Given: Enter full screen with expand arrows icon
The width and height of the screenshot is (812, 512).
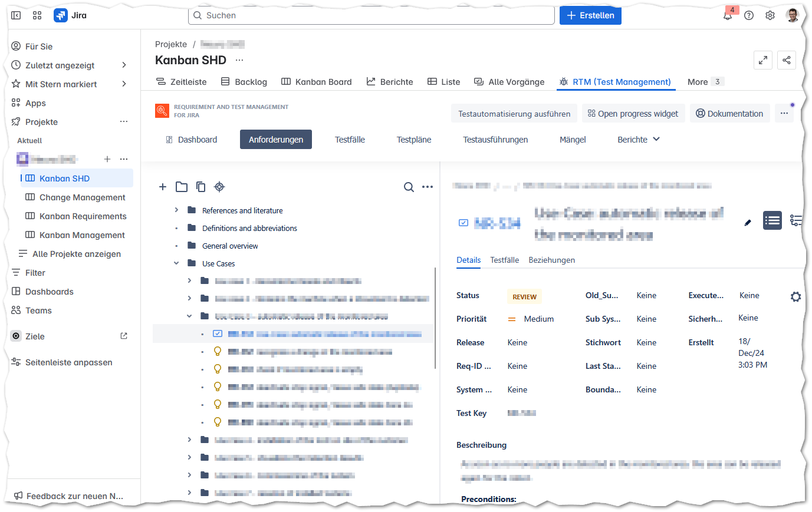Looking at the screenshot, I should click(x=763, y=60).
